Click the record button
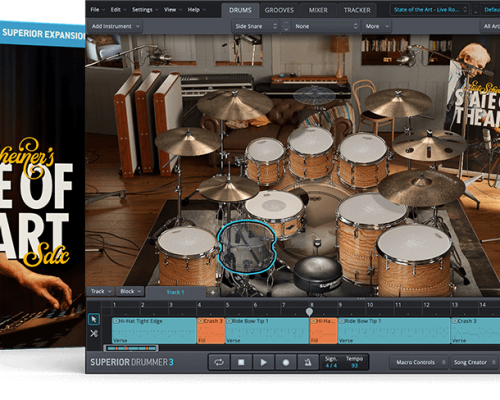The height and width of the screenshot is (400, 500). [286, 362]
